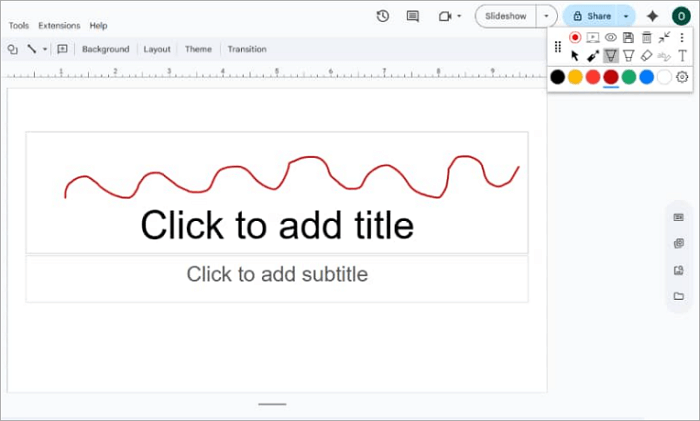Clear annotations with trash icon
The image size is (700, 421).
pos(646,38)
